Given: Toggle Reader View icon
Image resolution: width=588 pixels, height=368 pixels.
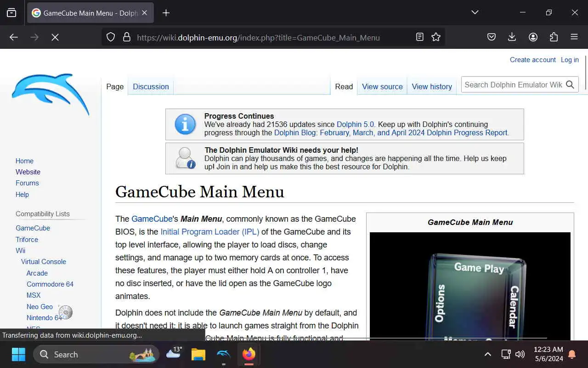Looking at the screenshot, I should click(419, 37).
